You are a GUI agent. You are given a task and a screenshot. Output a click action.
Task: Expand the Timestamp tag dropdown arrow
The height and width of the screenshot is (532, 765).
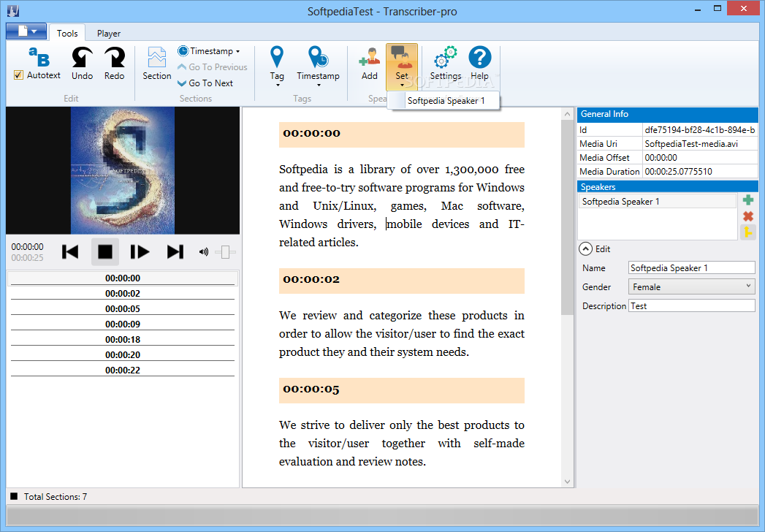pos(319,85)
